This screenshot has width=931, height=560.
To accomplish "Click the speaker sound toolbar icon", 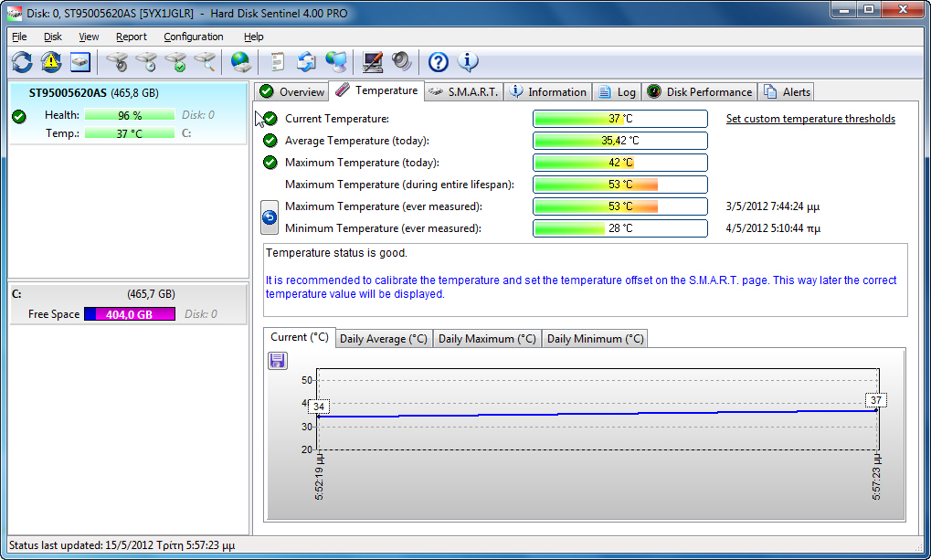I will click(402, 62).
